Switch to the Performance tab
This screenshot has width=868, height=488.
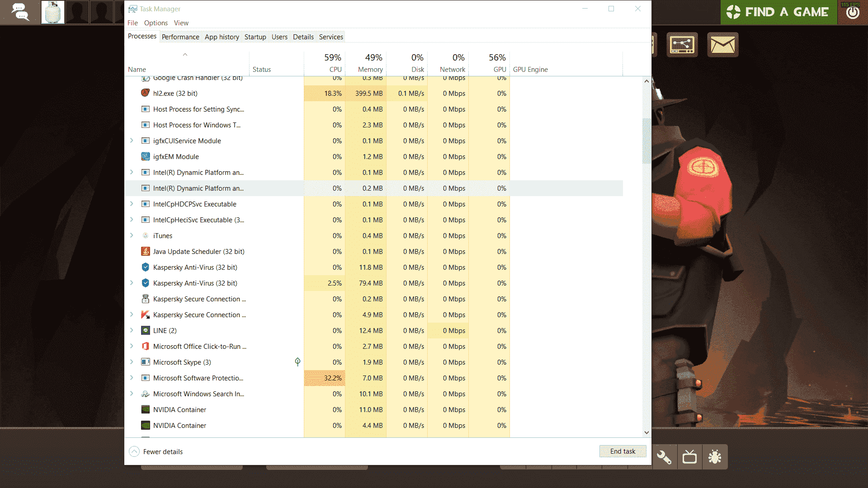pyautogui.click(x=180, y=37)
